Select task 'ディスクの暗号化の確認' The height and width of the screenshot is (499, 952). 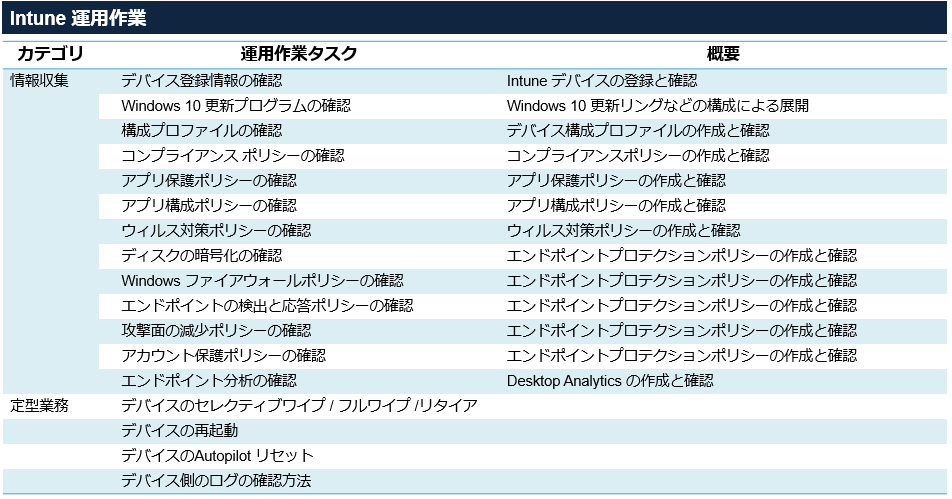tap(202, 256)
